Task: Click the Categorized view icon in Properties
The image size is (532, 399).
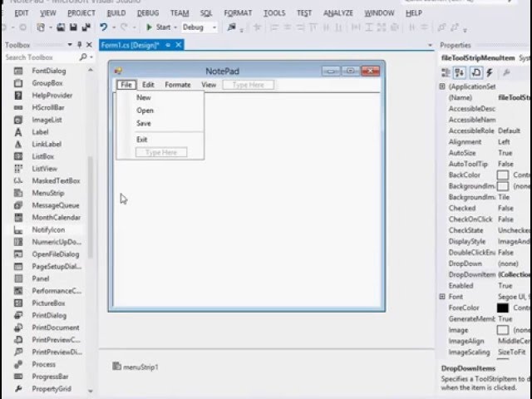Action: (x=446, y=72)
